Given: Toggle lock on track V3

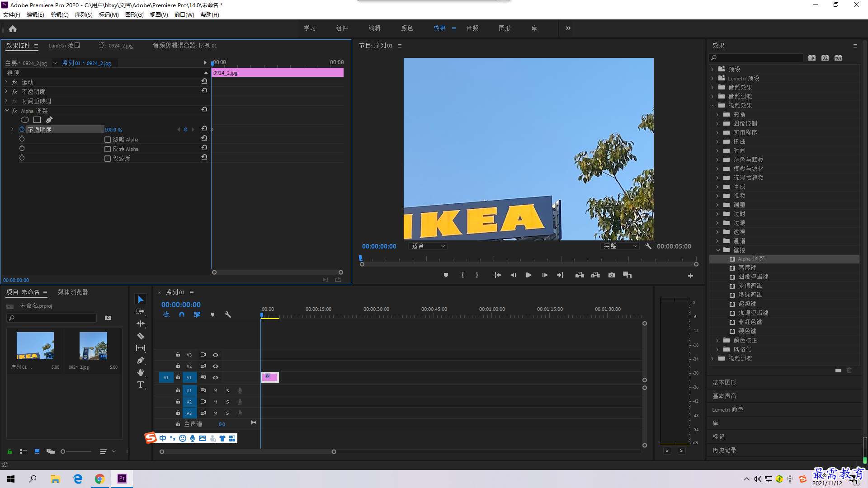Looking at the screenshot, I should [178, 355].
